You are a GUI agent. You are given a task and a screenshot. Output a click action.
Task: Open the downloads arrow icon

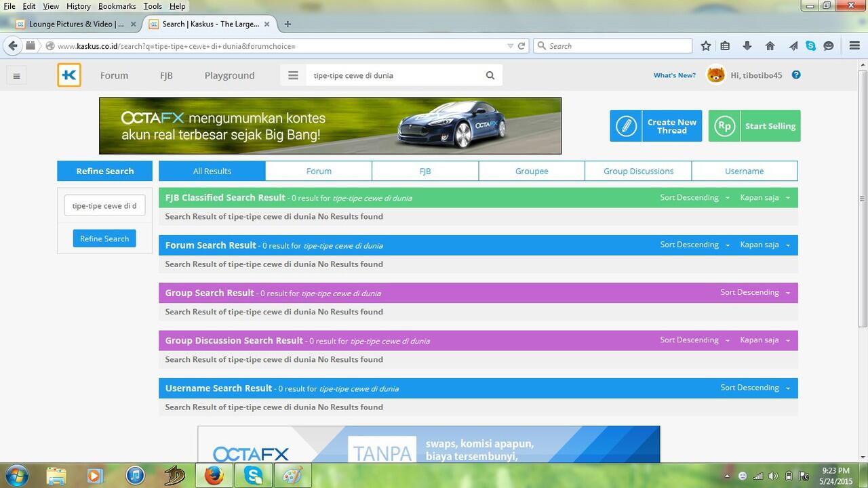pyautogui.click(x=747, y=46)
